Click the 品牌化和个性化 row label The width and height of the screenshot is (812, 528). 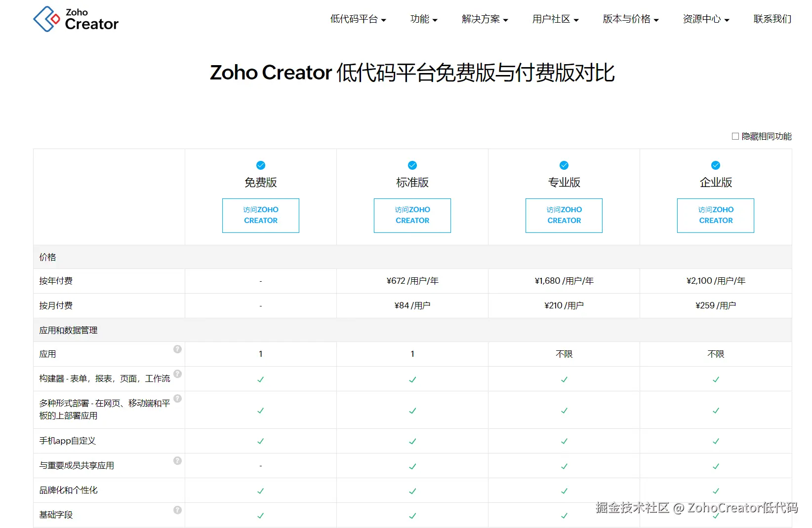click(68, 490)
